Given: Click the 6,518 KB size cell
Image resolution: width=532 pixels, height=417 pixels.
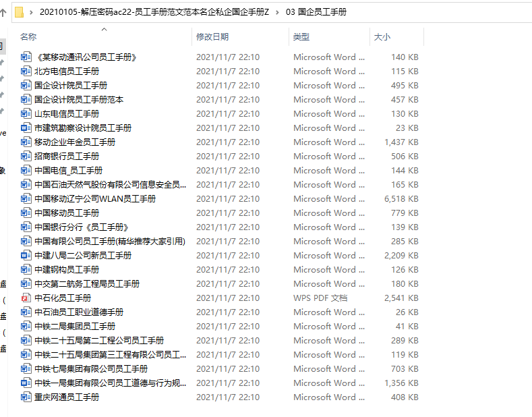Looking at the screenshot, I should coord(401,198).
